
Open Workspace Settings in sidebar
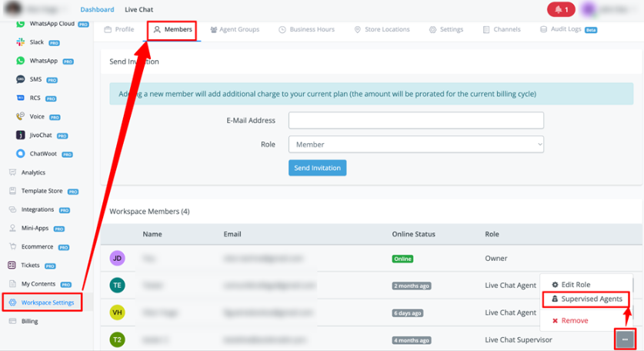click(47, 303)
